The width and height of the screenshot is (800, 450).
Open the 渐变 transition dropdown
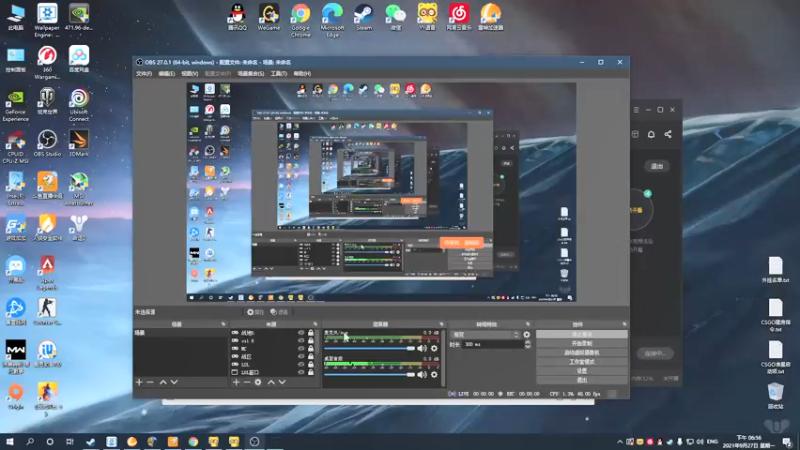[x=485, y=335]
